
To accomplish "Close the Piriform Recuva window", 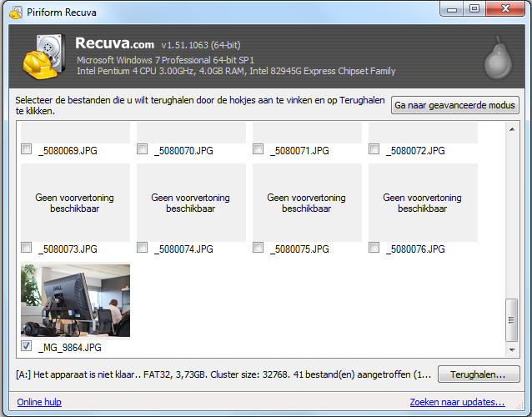I will point(505,9).
